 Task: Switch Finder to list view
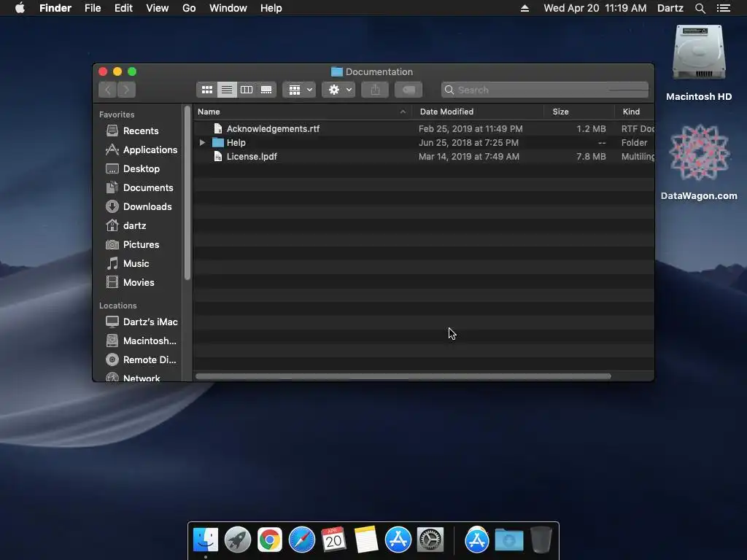pyautogui.click(x=227, y=90)
